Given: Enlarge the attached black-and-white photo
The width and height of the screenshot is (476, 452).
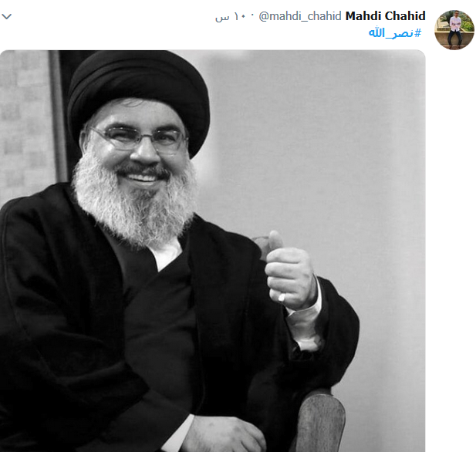Looking at the screenshot, I should coord(213,251).
